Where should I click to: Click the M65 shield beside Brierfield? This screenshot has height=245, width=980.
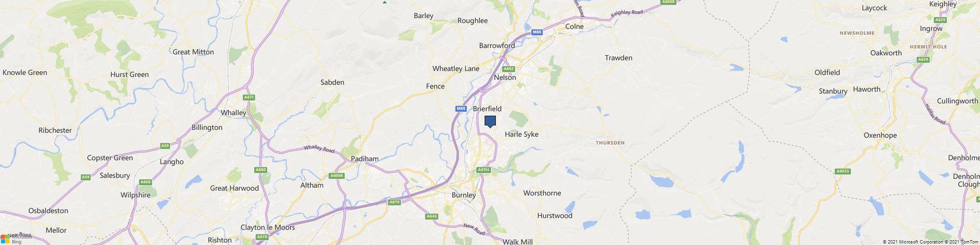[x=460, y=108]
